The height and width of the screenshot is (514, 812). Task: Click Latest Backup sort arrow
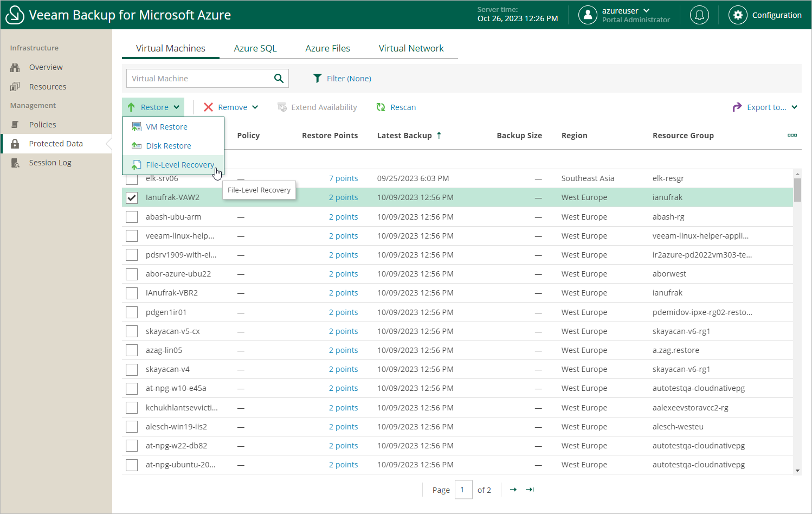pyautogui.click(x=439, y=136)
